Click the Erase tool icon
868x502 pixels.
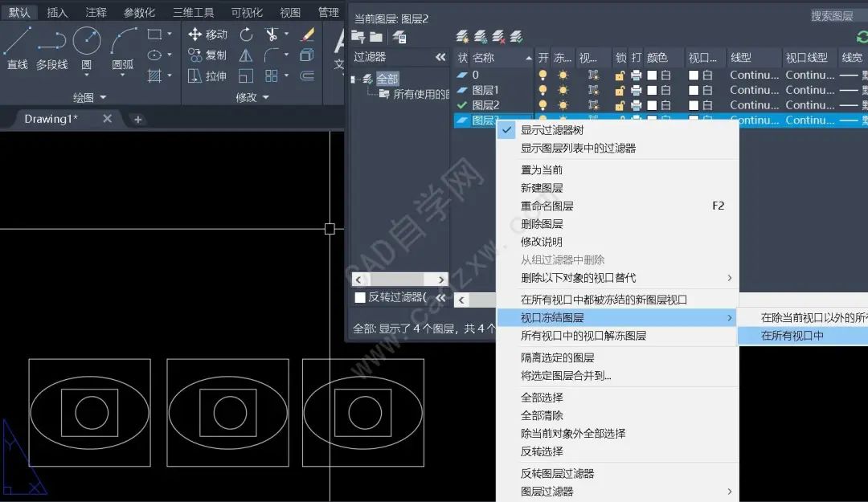(307, 35)
